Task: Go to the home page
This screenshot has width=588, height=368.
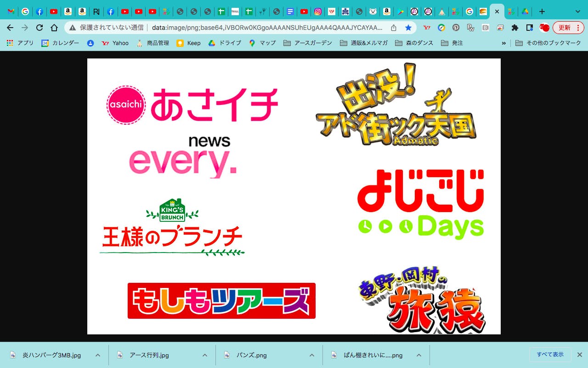Action: (54, 28)
